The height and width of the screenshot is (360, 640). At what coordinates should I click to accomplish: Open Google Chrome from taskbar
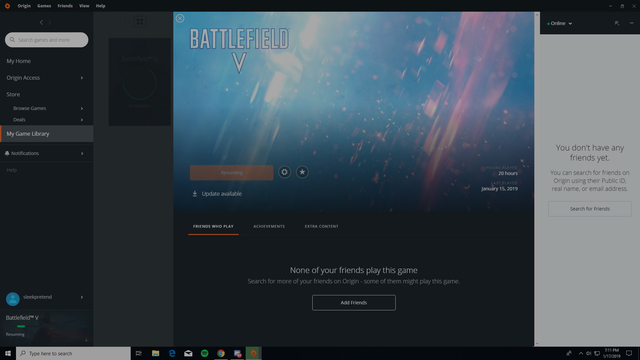[x=221, y=353]
